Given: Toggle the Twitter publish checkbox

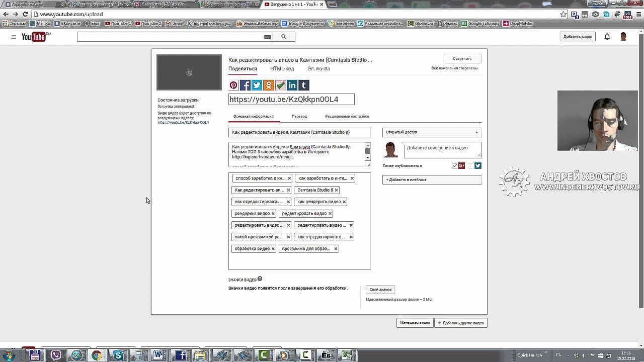Looking at the screenshot, I should 471,165.
